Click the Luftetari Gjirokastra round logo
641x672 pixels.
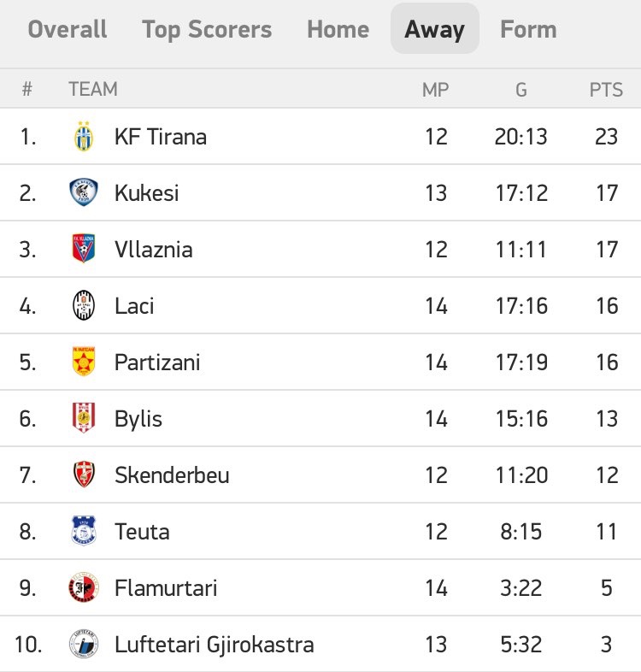pos(84,644)
